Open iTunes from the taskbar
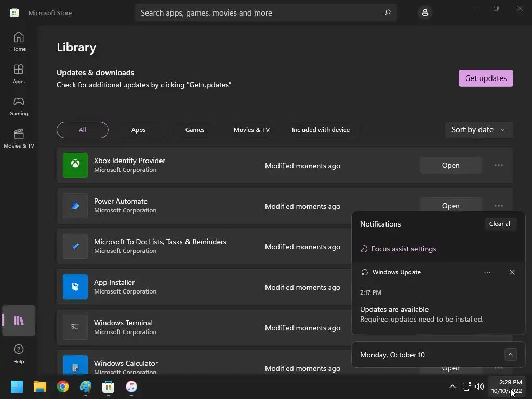The height and width of the screenshot is (399, 532). [131, 387]
